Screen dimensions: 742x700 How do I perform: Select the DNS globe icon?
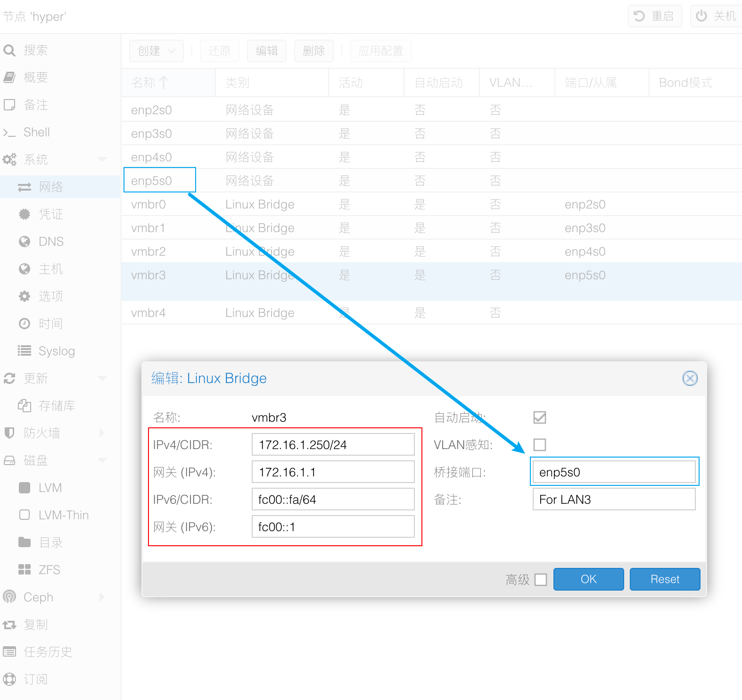pyautogui.click(x=25, y=242)
